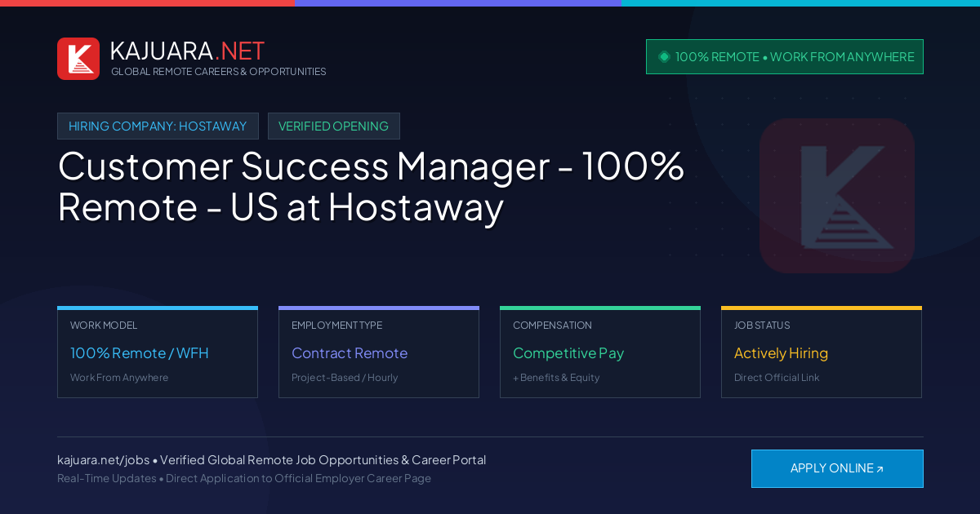Click '+ Benefits & Equity' text

[556, 378]
